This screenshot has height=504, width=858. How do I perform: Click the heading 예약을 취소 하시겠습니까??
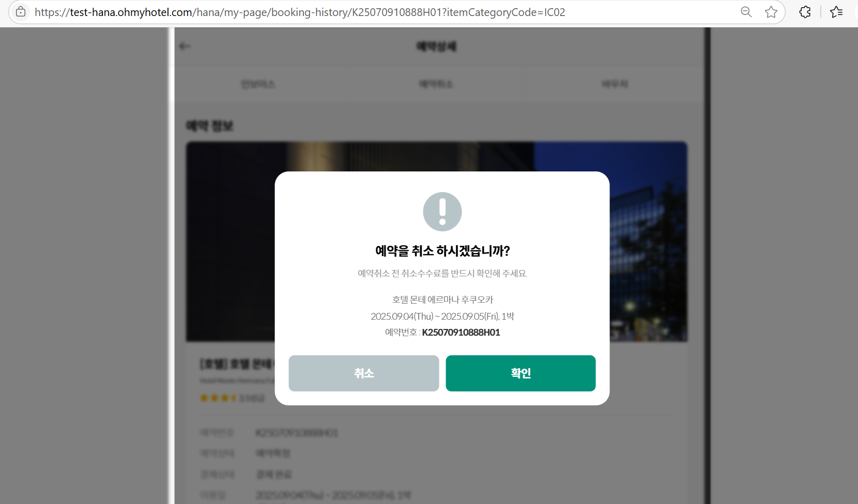tap(442, 251)
